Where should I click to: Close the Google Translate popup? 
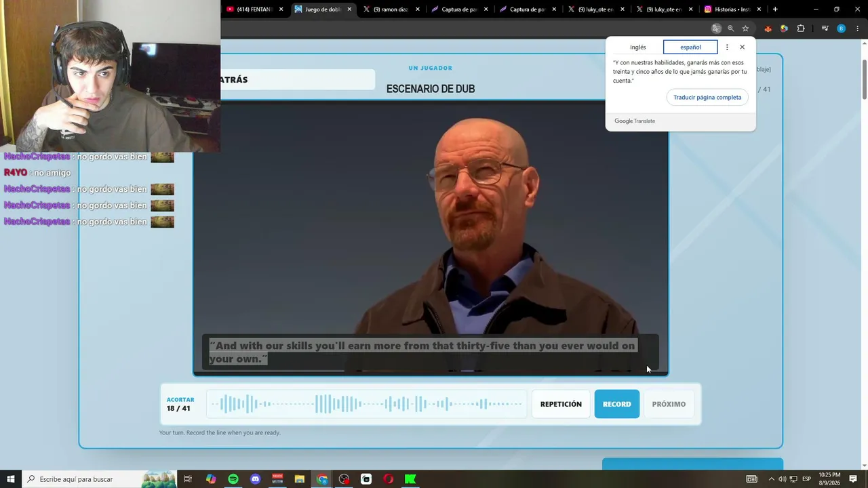click(743, 47)
